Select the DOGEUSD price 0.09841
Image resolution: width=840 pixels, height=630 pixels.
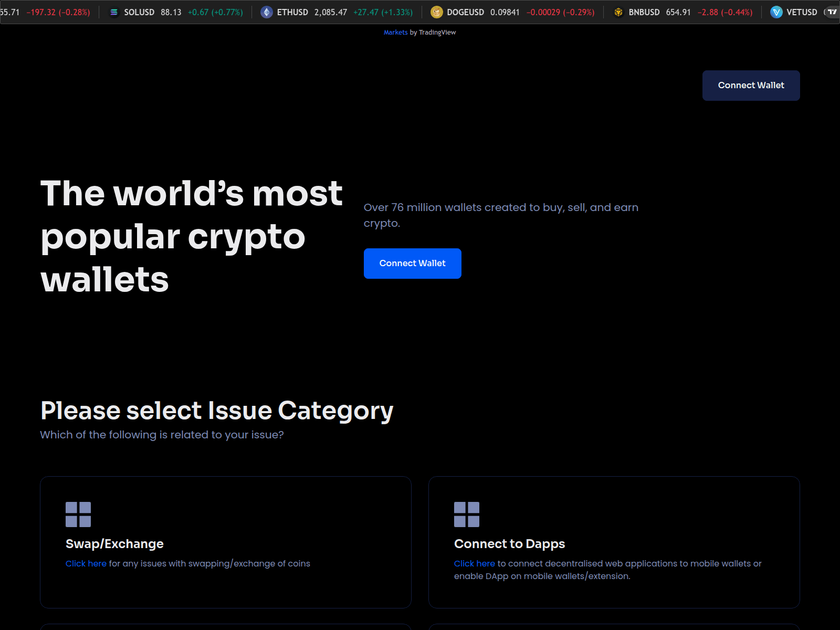point(505,12)
